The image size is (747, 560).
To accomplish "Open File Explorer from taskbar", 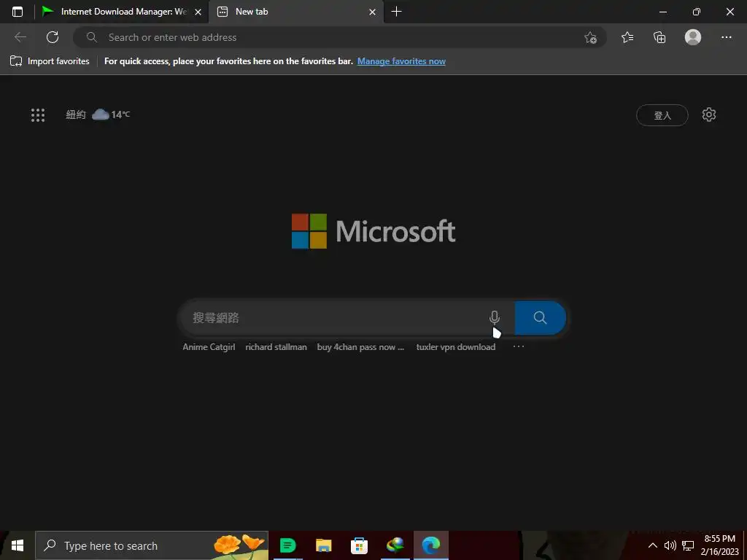I will point(323,545).
